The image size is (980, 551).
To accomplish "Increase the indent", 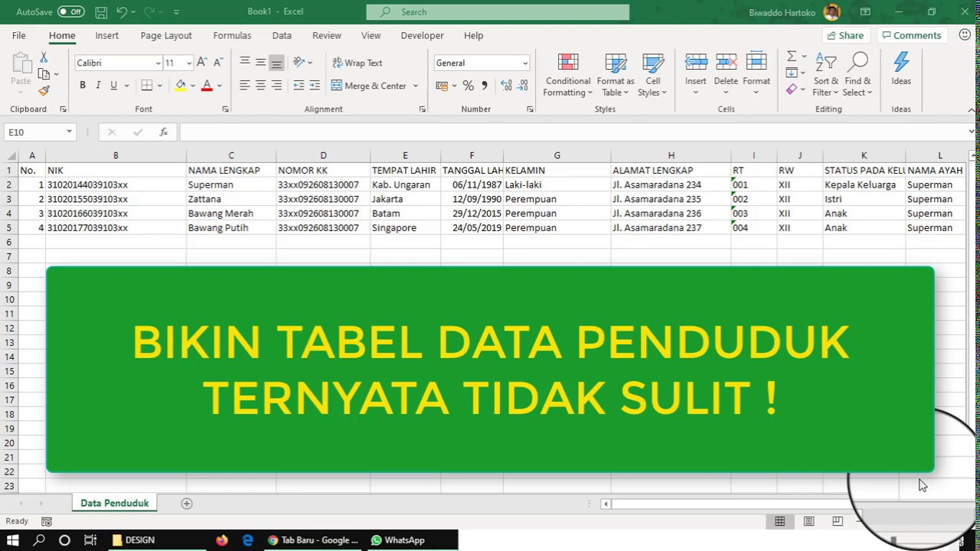I will click(x=315, y=86).
